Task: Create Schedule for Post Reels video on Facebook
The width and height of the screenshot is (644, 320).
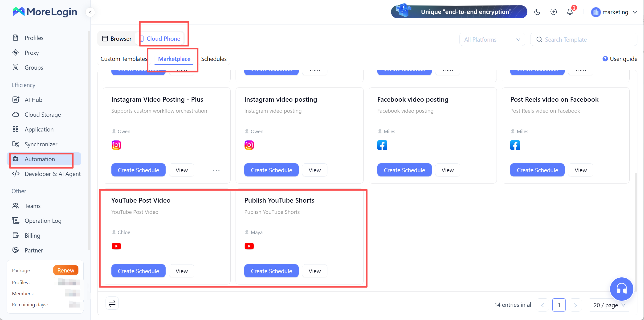Action: click(x=537, y=170)
